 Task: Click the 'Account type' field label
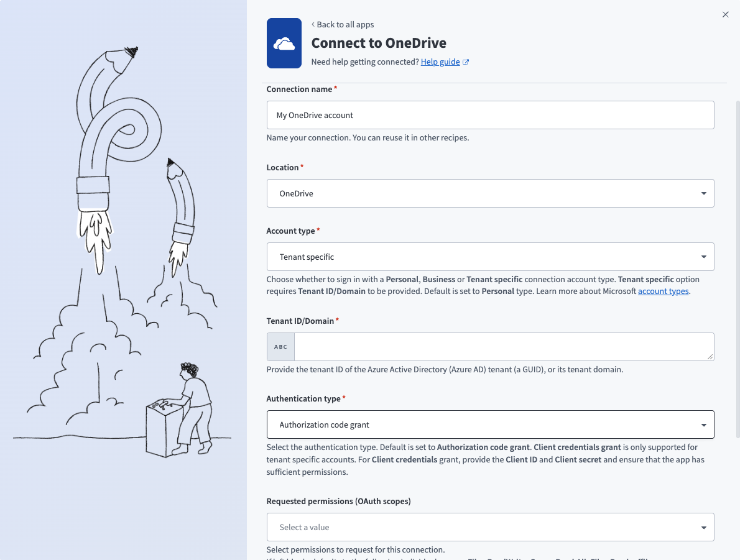290,231
